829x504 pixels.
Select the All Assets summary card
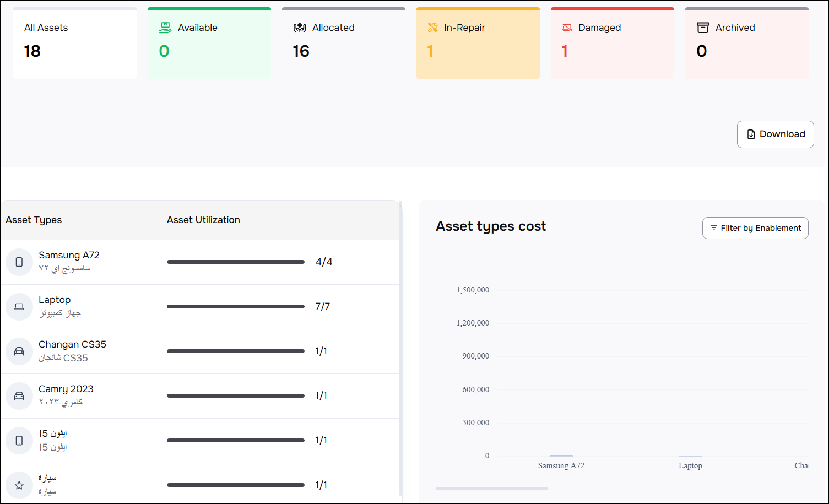click(x=75, y=44)
